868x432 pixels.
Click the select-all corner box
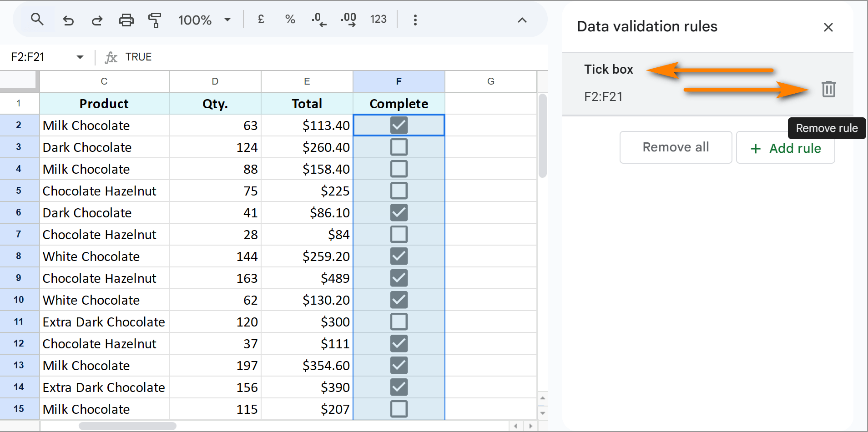tap(19, 80)
